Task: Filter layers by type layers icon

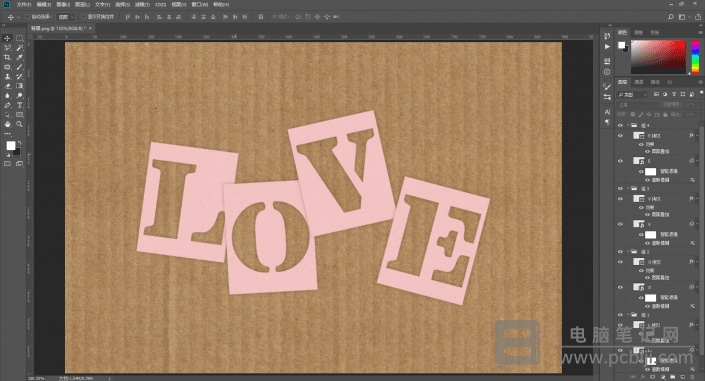Action: (x=674, y=94)
